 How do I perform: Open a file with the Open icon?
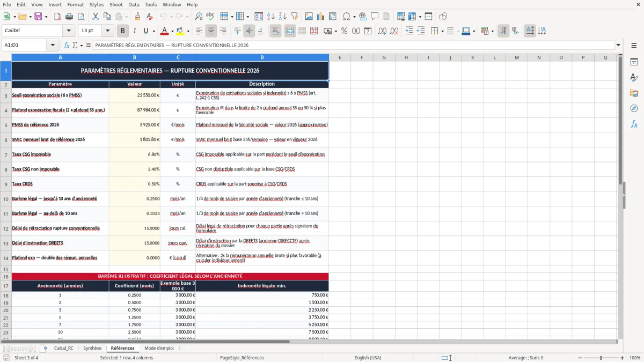[x=21, y=17]
